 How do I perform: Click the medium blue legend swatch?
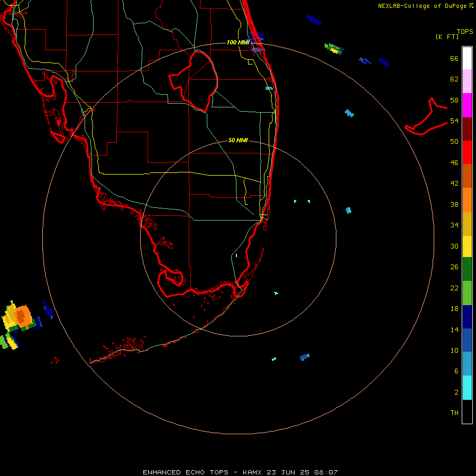coord(467,340)
